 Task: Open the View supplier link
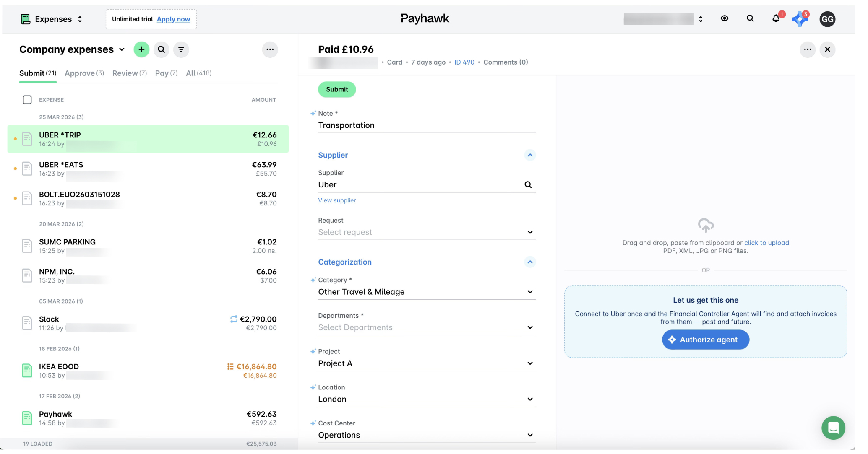(337, 200)
